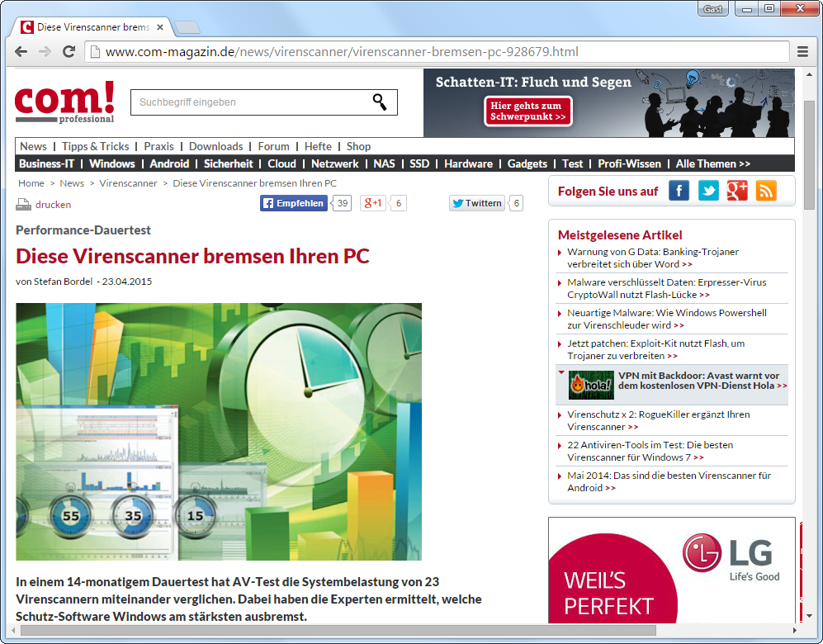Click the Google Plus follow icon
The width and height of the screenshot is (823, 644).
click(737, 191)
